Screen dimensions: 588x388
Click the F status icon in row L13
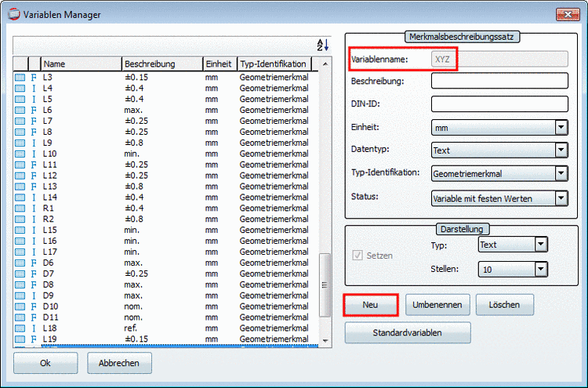point(34,187)
